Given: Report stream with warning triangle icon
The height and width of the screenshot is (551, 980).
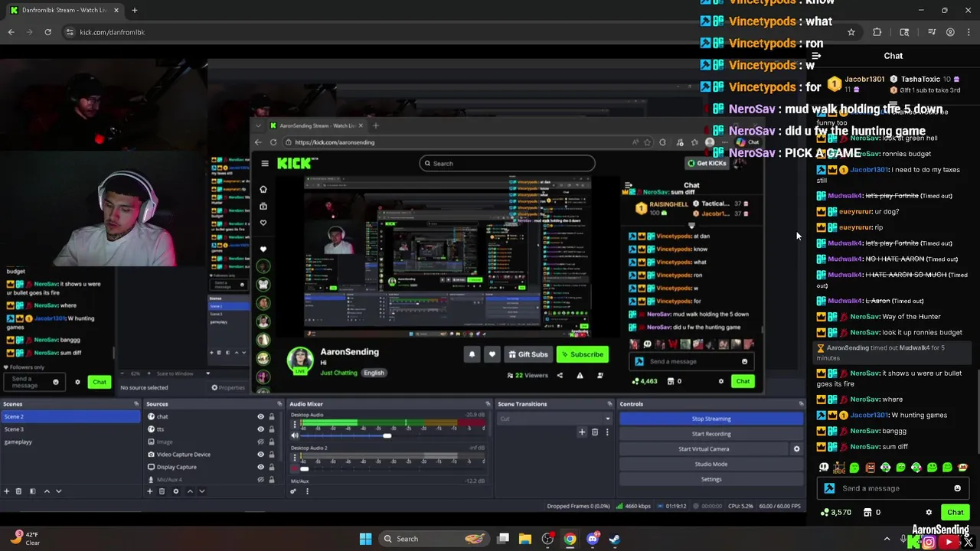Looking at the screenshot, I should pos(580,376).
